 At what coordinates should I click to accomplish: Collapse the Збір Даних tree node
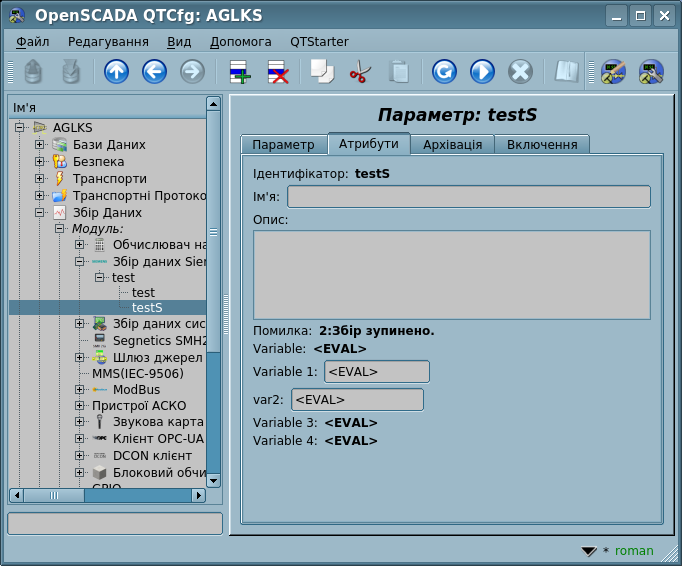40,213
